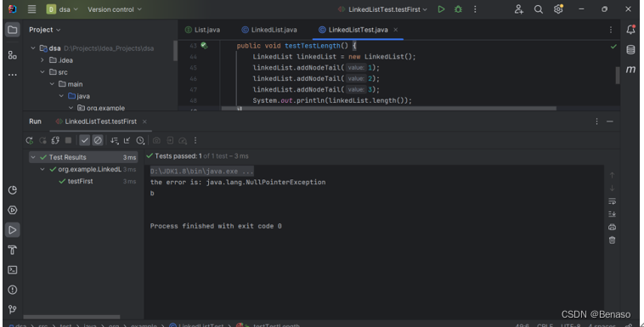Open the Run tool window sidebar icon
This screenshot has height=327, width=644.
[13, 230]
